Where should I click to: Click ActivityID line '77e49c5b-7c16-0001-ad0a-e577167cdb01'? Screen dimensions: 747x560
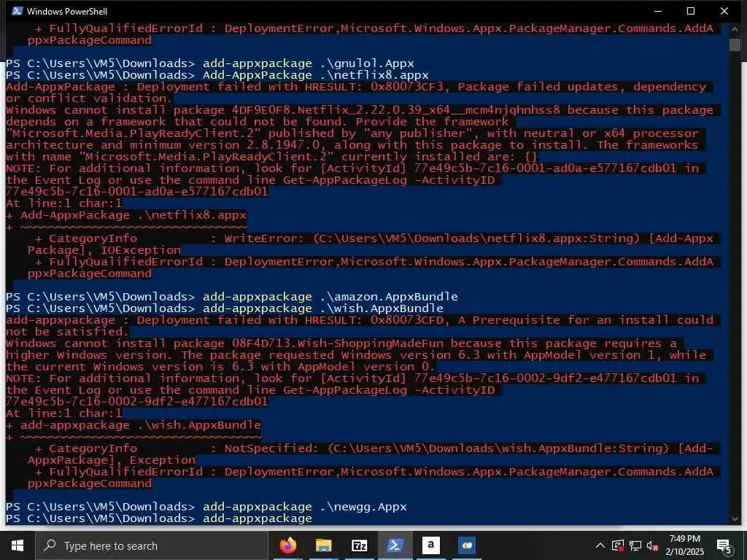136,192
